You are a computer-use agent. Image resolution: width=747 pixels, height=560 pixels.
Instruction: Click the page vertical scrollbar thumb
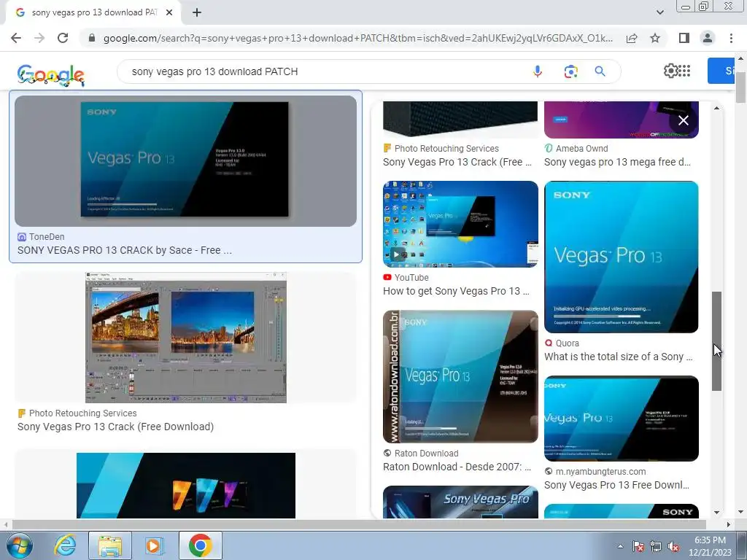tap(740, 86)
